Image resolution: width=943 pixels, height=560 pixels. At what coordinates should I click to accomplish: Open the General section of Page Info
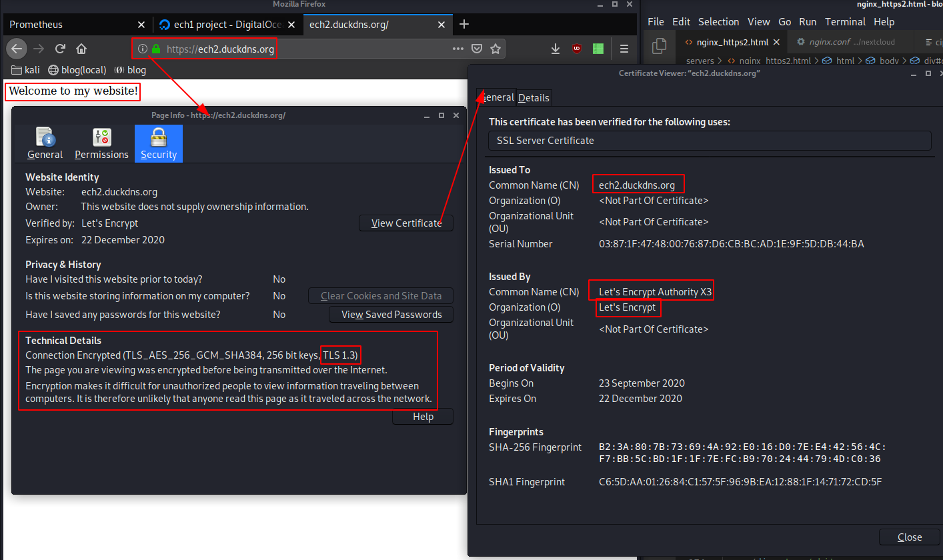point(45,143)
